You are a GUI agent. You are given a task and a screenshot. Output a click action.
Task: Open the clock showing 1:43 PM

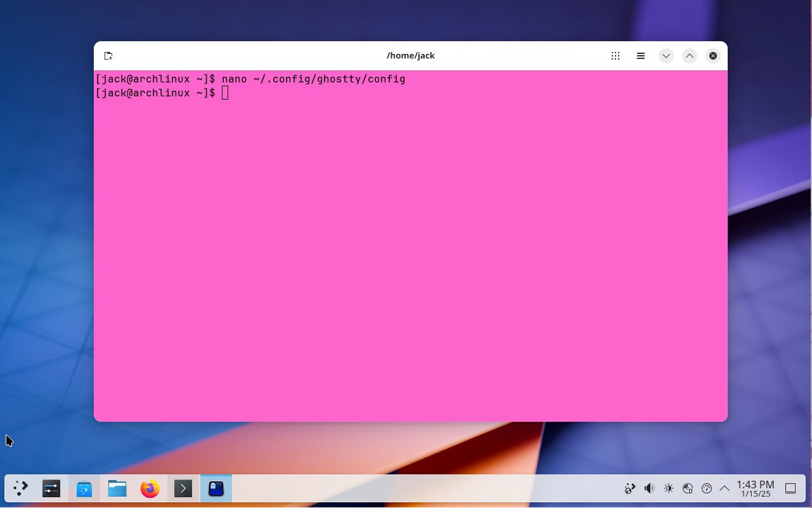(x=756, y=488)
